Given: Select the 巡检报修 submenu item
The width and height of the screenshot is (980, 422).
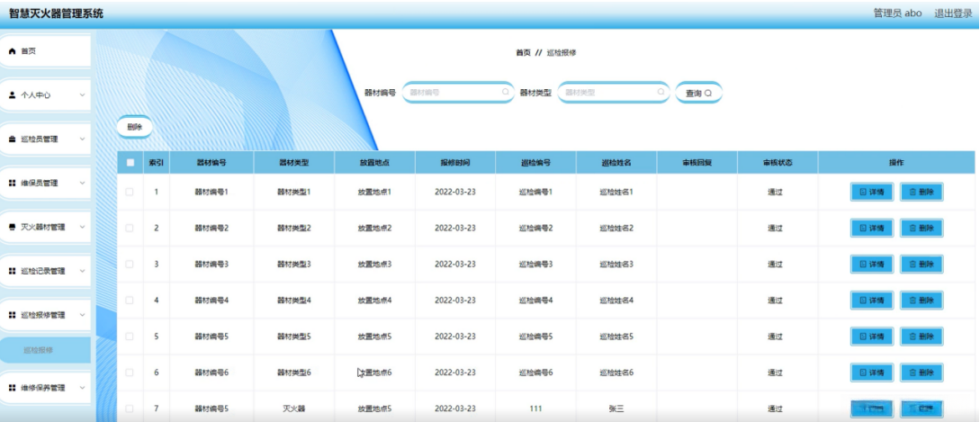Looking at the screenshot, I should [45, 350].
